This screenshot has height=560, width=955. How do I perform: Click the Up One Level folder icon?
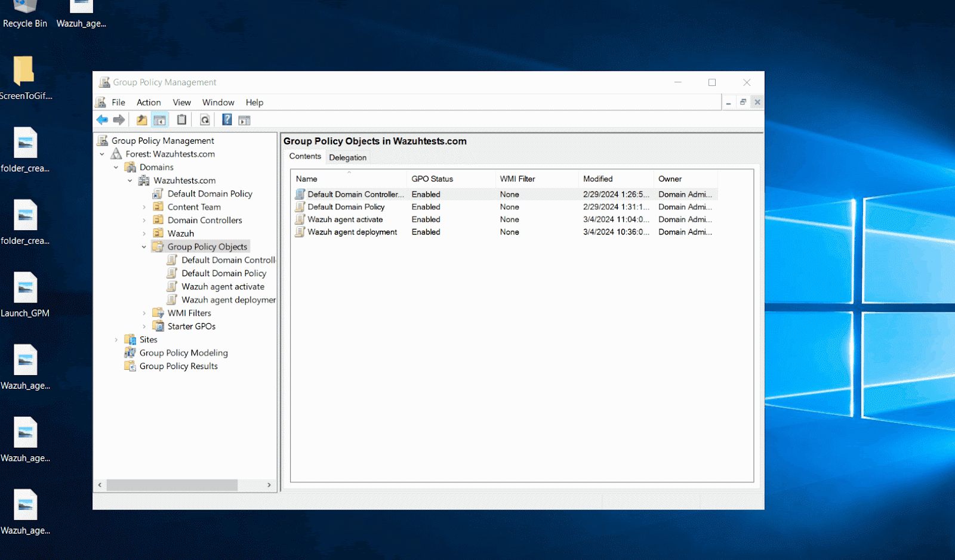pos(141,120)
